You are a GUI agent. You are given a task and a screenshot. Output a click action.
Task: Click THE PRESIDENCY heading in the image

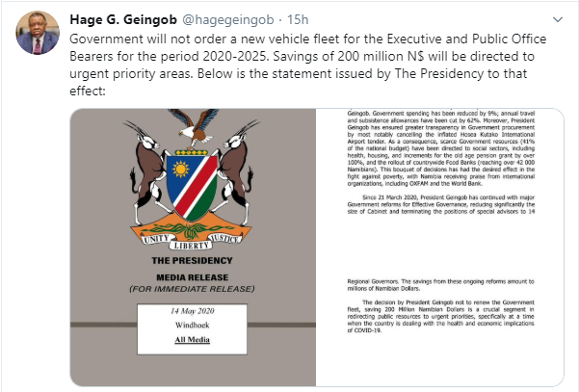pos(192,261)
